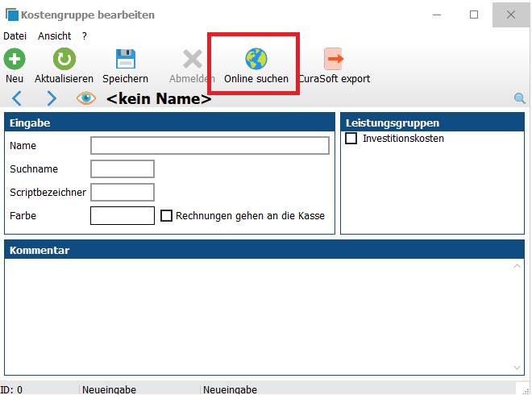
Task: Enable Rechnungen gehen an die Kasse
Action: (x=166, y=216)
